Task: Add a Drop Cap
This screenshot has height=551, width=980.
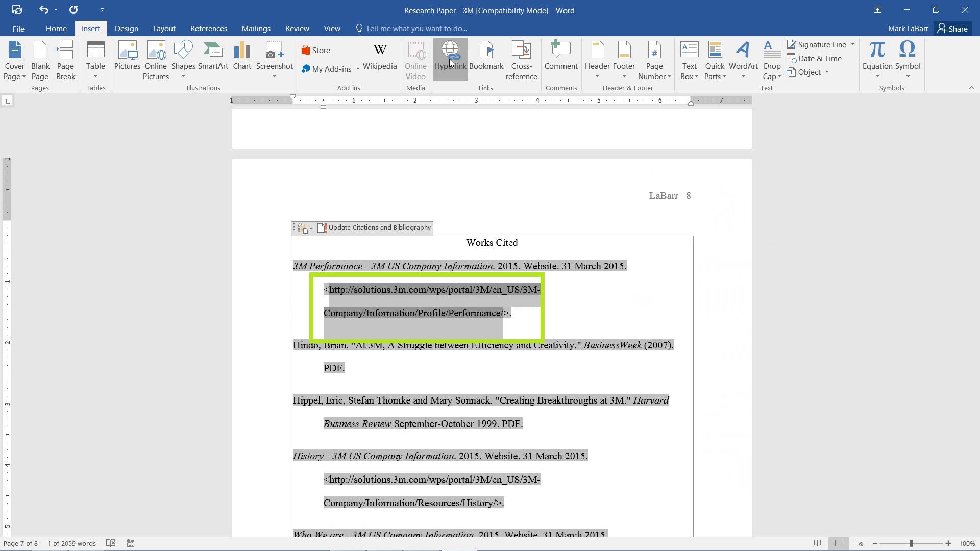Action: click(x=772, y=60)
